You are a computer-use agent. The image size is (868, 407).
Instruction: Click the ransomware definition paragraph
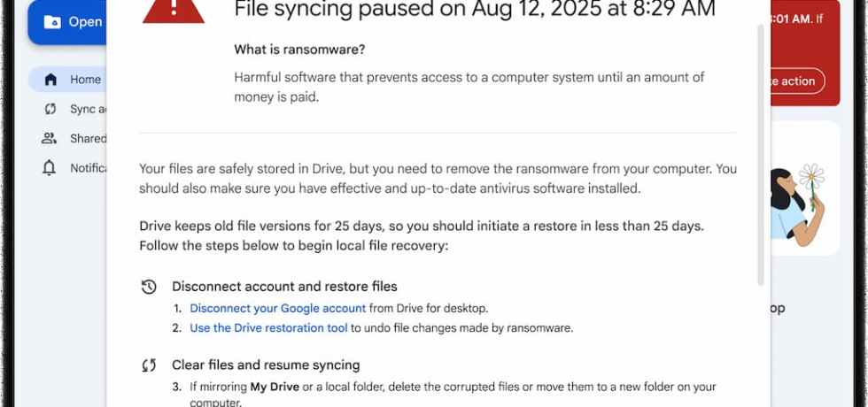pyautogui.click(x=469, y=88)
